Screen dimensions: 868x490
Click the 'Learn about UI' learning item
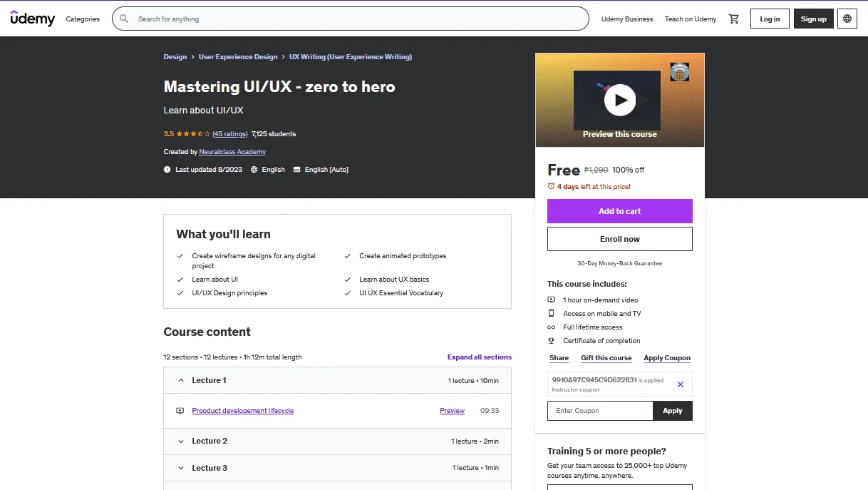click(215, 280)
